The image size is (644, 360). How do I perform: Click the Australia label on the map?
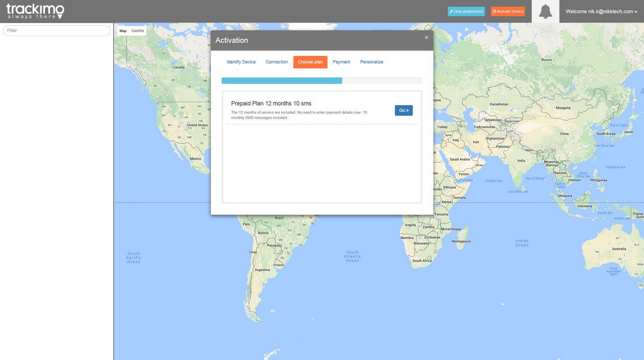click(x=619, y=249)
